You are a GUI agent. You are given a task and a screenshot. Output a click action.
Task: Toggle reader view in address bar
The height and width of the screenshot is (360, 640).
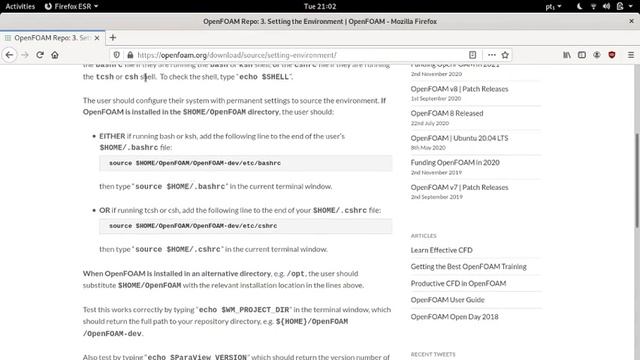472,55
